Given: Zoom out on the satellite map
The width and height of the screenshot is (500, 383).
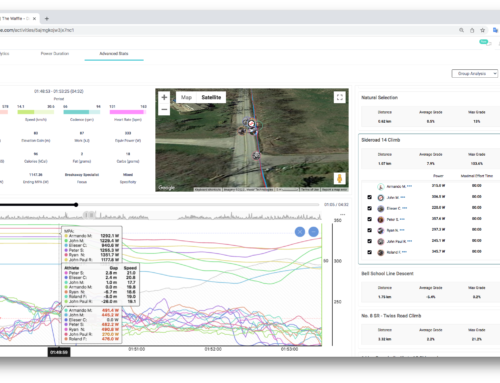Looking at the screenshot, I should [x=164, y=109].
